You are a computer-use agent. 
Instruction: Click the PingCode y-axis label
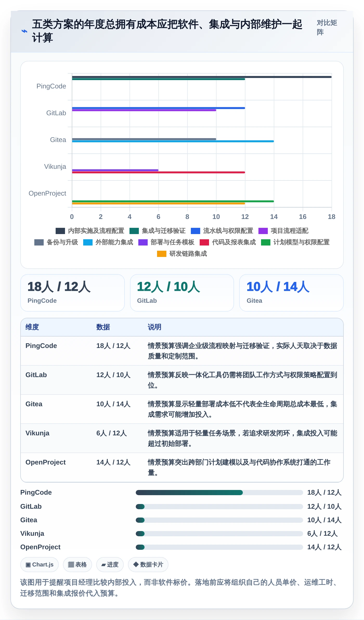tap(51, 86)
